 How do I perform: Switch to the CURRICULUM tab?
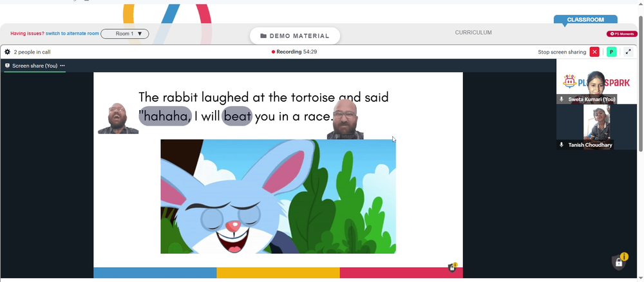point(473,32)
